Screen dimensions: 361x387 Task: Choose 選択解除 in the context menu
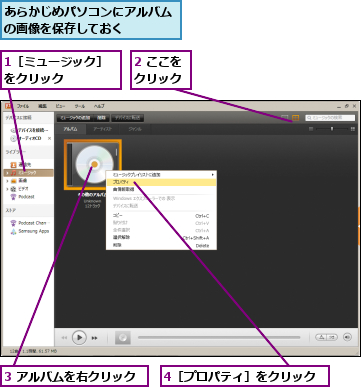coord(161,238)
